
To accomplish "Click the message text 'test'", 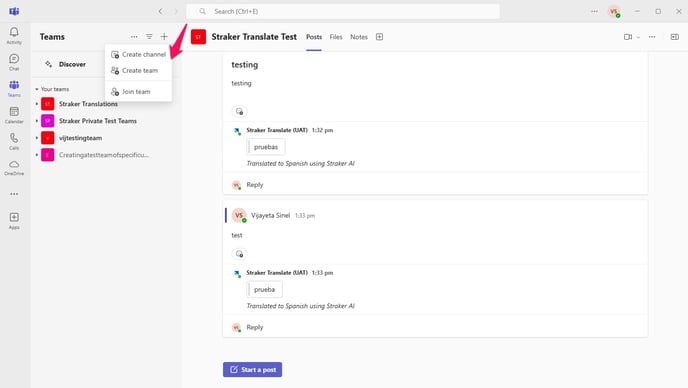I will (x=236, y=236).
